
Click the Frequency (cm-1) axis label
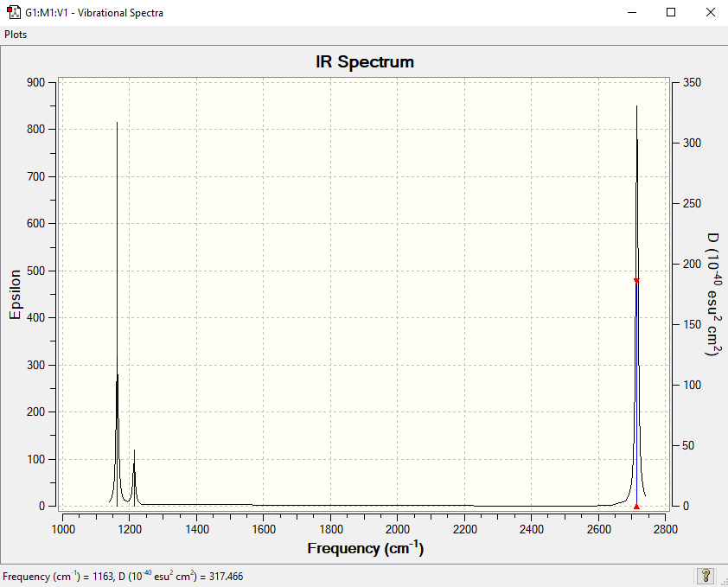[366, 548]
